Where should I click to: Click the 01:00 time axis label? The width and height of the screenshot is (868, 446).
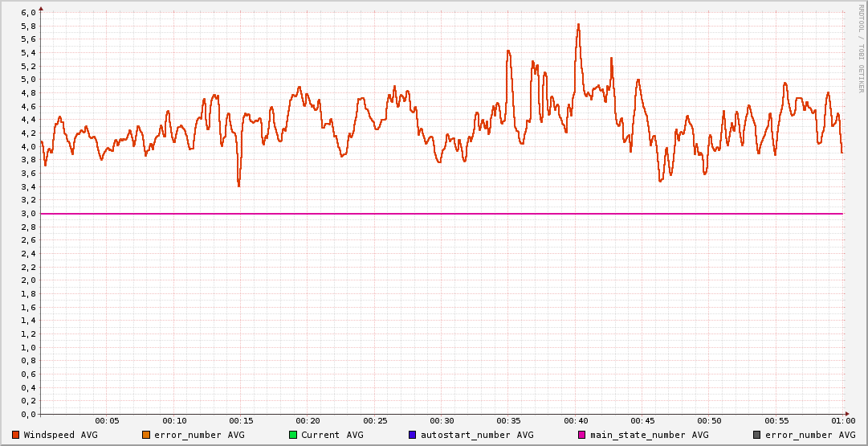click(x=842, y=421)
